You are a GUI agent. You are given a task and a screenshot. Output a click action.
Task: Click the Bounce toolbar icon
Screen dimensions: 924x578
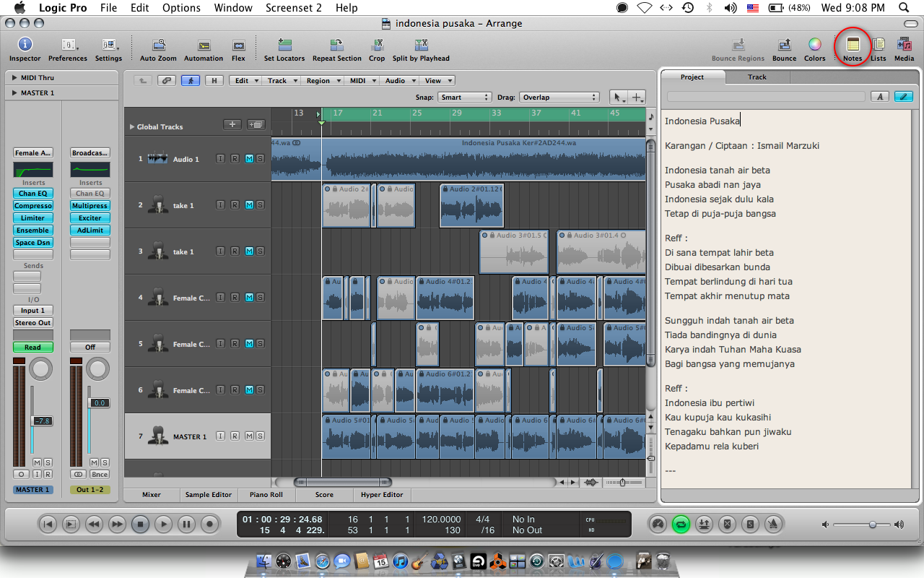pos(784,45)
